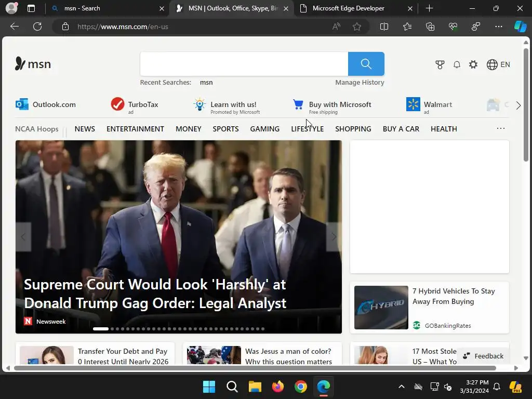Open Buy with Microsoft shortcut
Screen dimensions: 532x399
332,106
